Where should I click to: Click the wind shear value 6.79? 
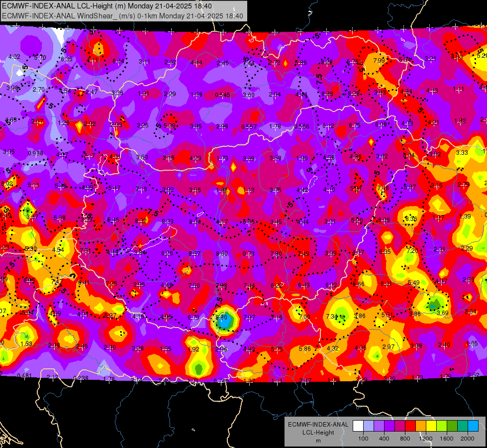tap(194, 318)
